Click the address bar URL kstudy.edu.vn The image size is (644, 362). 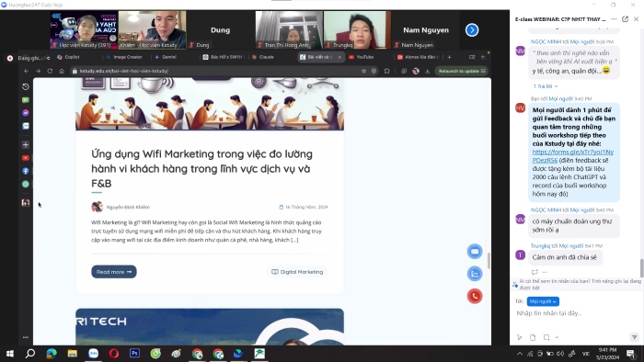point(124,71)
